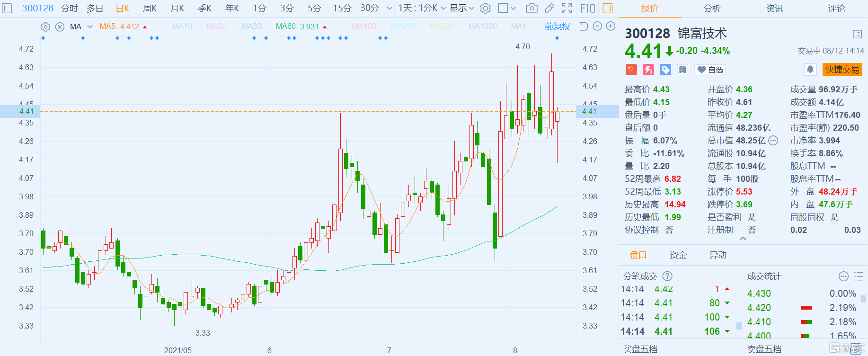Select the 周K weekly chart

click(150, 8)
